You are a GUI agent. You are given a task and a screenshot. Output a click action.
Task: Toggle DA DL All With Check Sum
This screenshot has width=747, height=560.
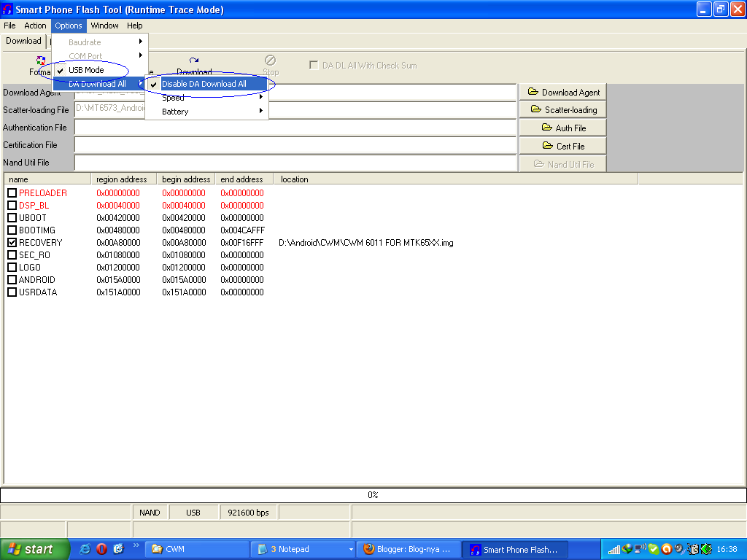(x=314, y=65)
